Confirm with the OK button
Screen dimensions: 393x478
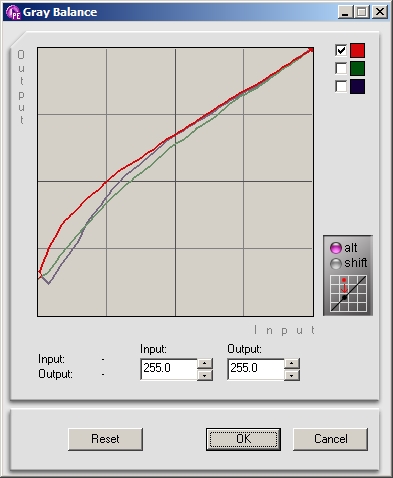(243, 439)
